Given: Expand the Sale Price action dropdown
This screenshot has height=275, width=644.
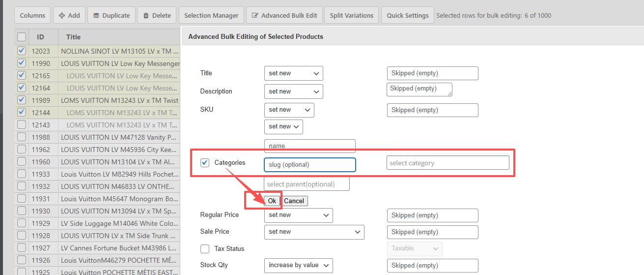Looking at the screenshot, I should pos(314,232).
